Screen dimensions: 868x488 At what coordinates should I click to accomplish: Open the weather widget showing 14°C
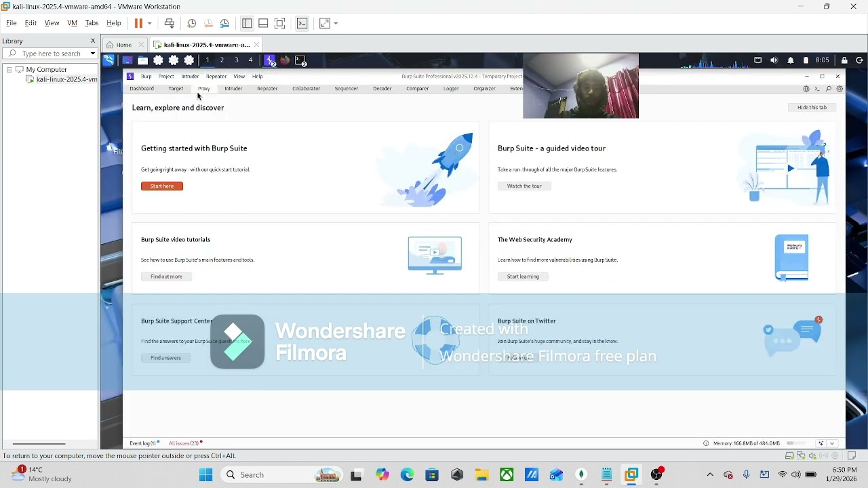coord(42,474)
